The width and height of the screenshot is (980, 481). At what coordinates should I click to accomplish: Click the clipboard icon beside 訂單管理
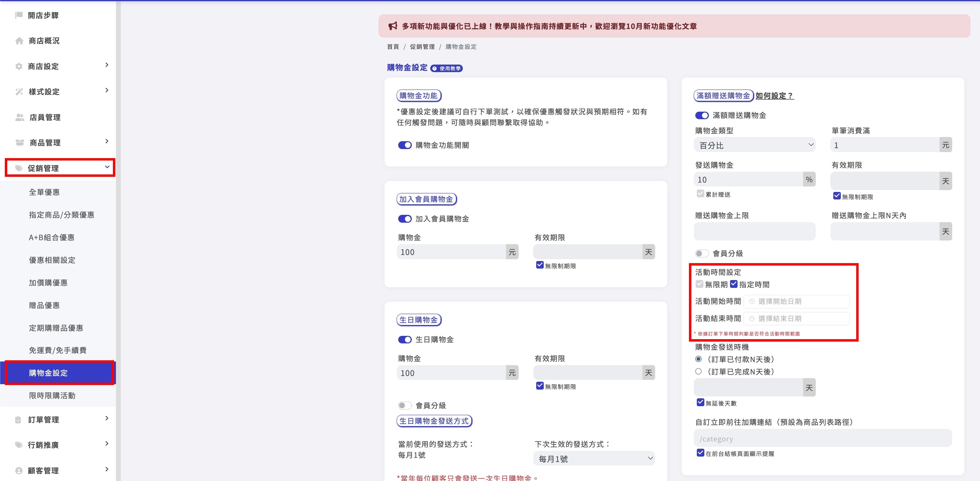tap(18, 420)
